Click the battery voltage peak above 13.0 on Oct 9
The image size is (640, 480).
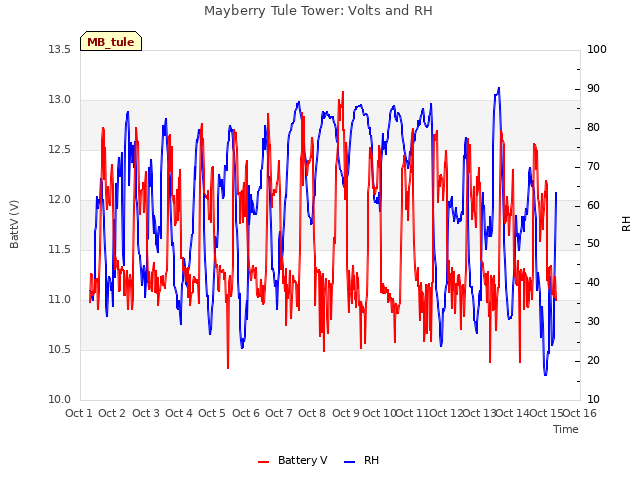point(343,92)
